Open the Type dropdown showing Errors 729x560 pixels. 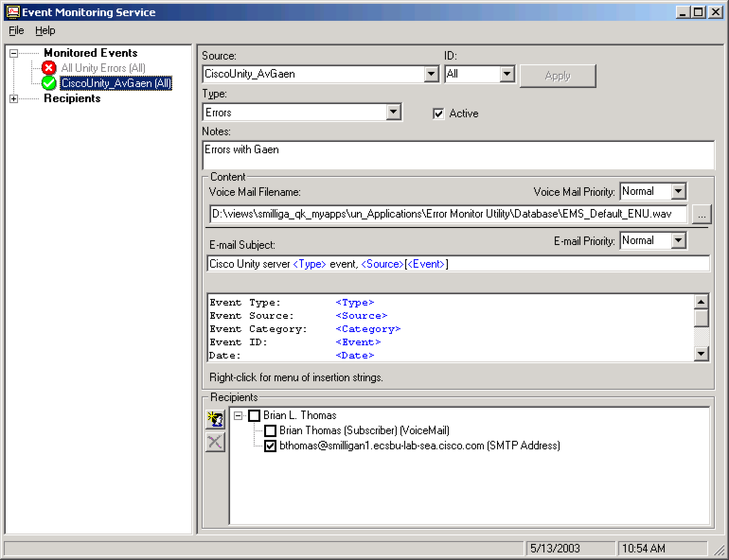(x=393, y=112)
